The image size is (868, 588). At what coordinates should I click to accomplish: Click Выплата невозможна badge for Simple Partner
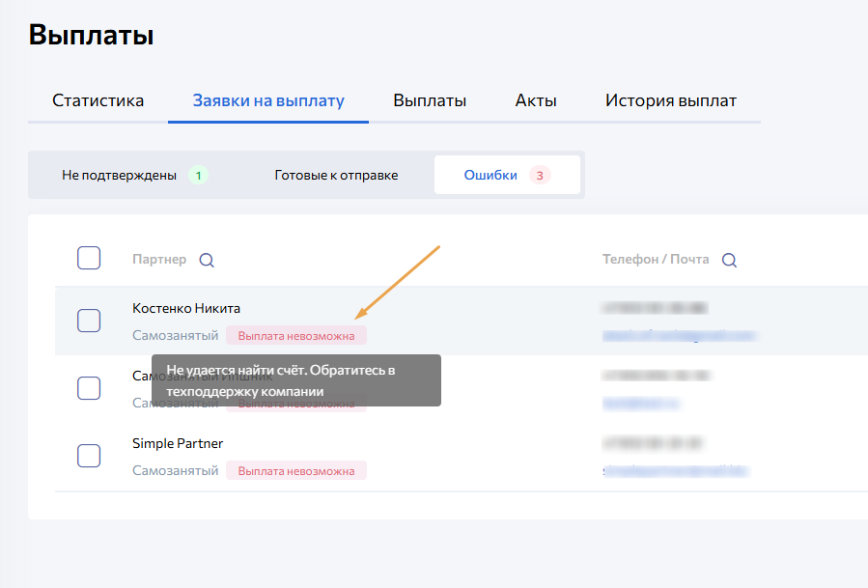(x=296, y=471)
